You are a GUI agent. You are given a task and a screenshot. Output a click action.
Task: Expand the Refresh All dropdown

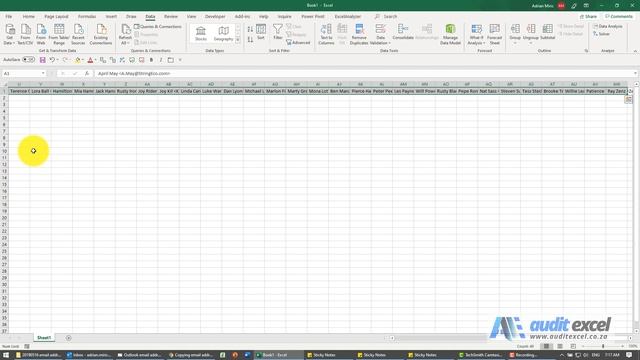click(x=125, y=43)
